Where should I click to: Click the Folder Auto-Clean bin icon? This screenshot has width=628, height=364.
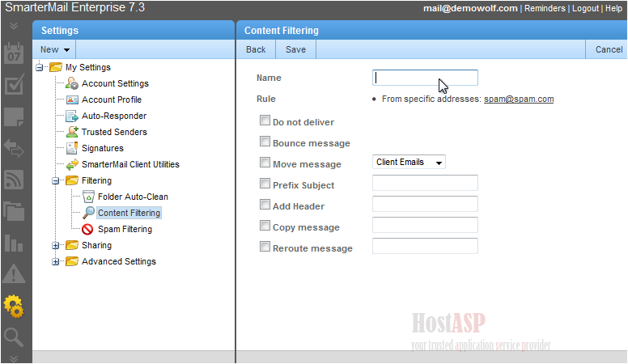click(88, 197)
